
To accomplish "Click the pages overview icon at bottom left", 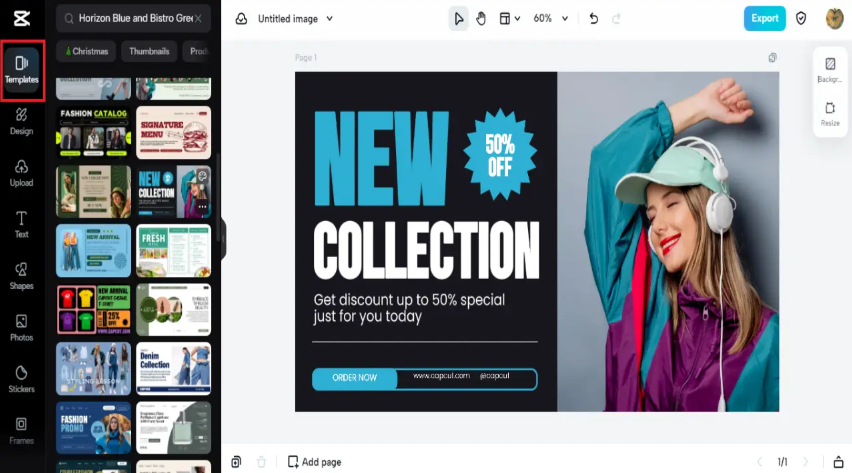I will tap(236, 462).
